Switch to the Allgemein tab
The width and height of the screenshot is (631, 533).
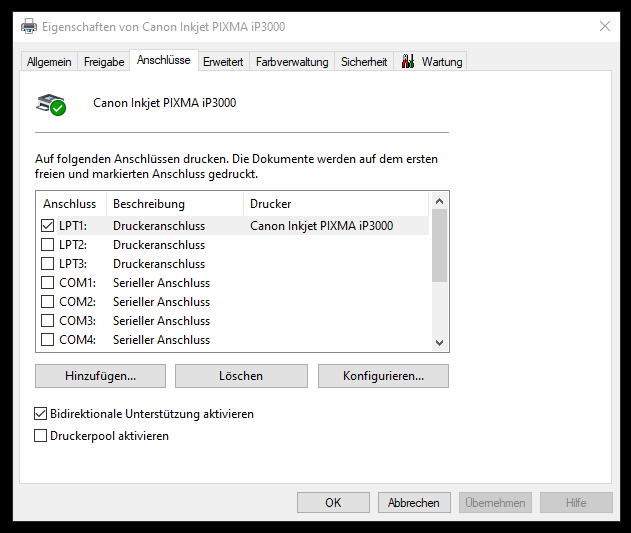(x=49, y=62)
